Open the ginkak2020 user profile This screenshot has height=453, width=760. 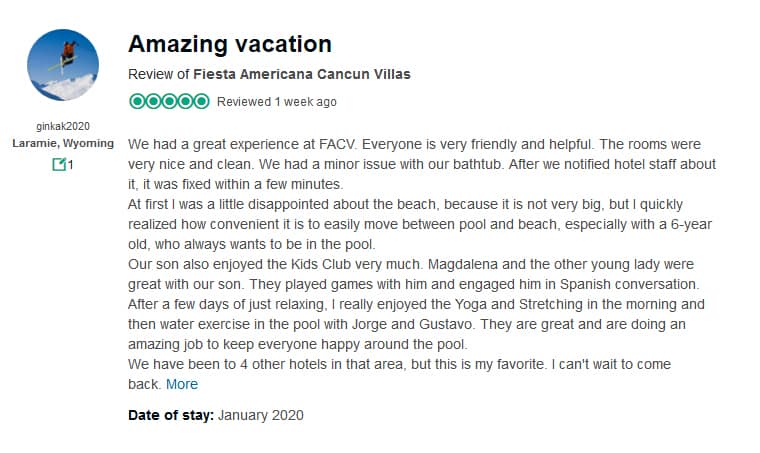click(63, 127)
